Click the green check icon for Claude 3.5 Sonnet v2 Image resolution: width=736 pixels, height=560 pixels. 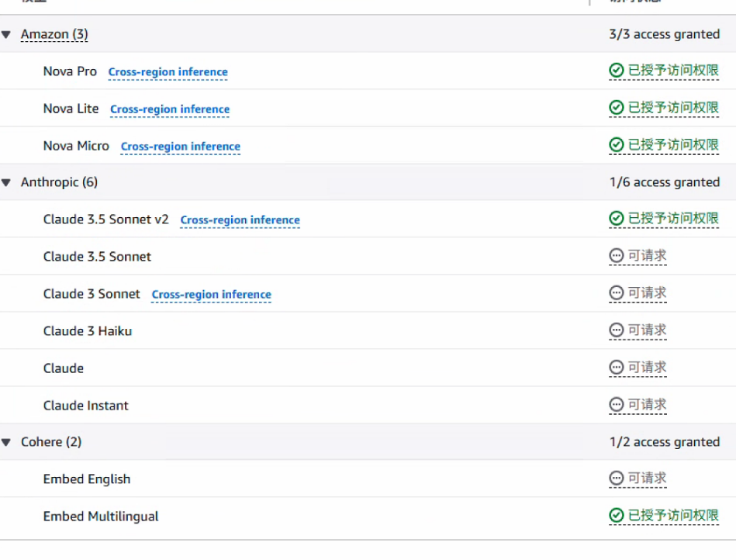[x=617, y=218]
